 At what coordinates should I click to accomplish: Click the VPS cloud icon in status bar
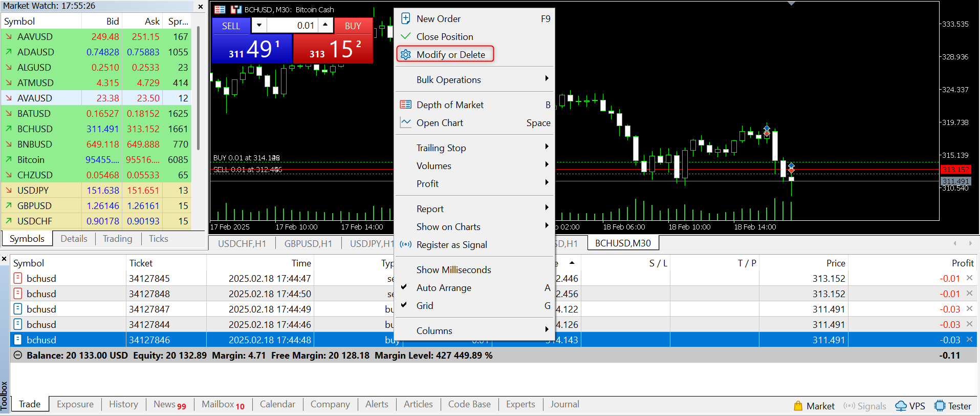pos(901,406)
